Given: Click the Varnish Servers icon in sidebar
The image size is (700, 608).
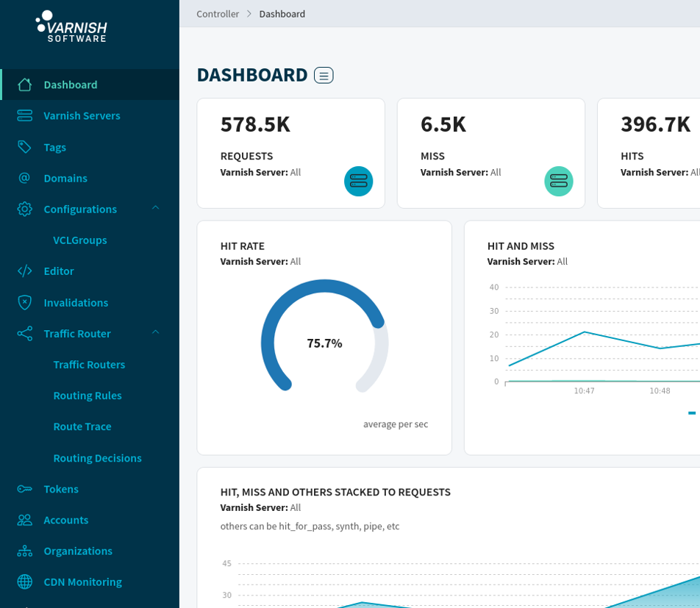Looking at the screenshot, I should pyautogui.click(x=25, y=115).
